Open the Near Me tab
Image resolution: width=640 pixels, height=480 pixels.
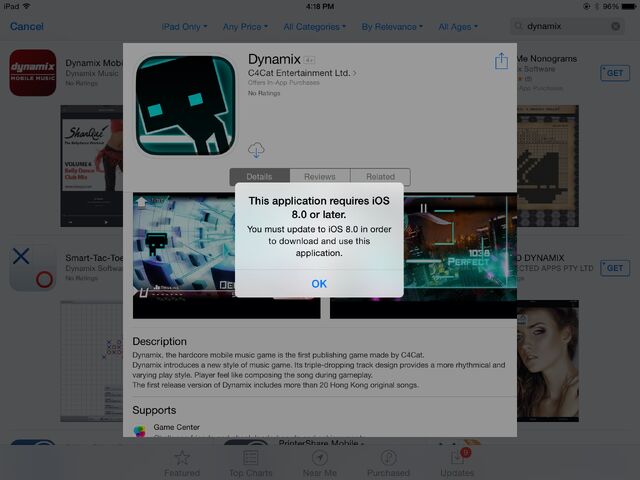tap(320, 464)
